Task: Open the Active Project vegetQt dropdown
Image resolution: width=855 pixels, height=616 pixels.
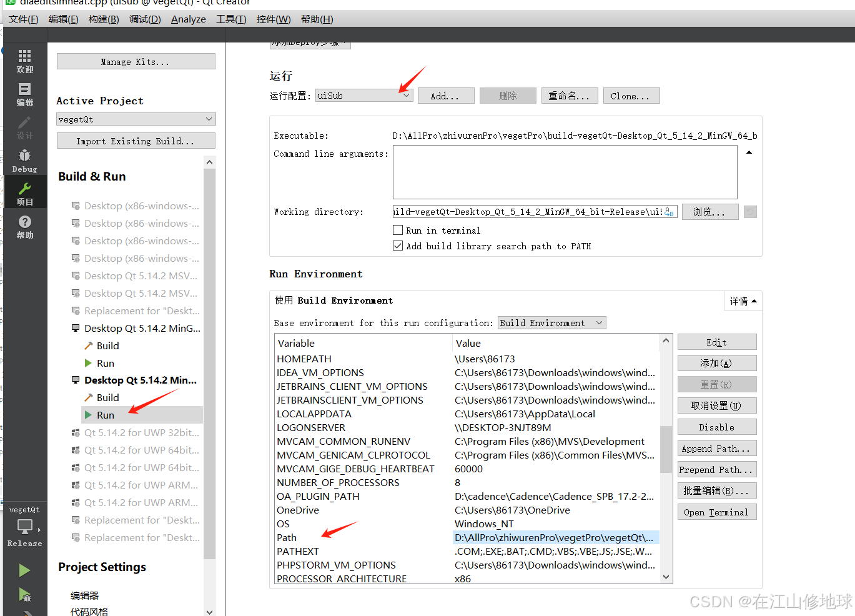Action: (x=136, y=119)
